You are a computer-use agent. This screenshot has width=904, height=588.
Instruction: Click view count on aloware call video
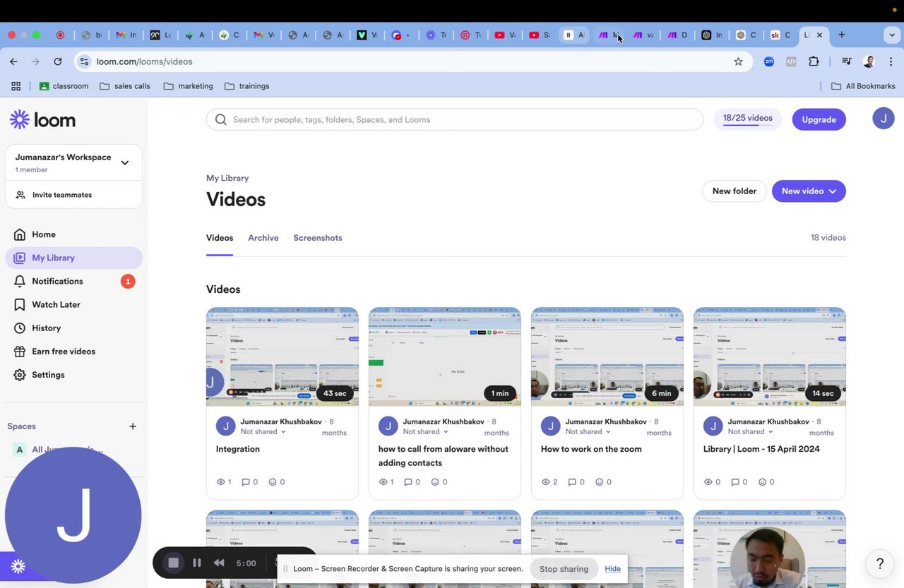(x=386, y=482)
